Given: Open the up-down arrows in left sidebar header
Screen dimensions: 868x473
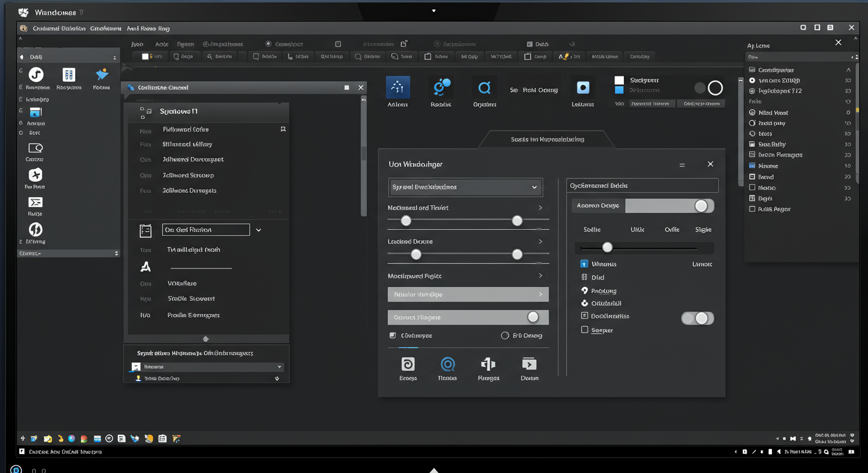Looking at the screenshot, I should (115, 57).
